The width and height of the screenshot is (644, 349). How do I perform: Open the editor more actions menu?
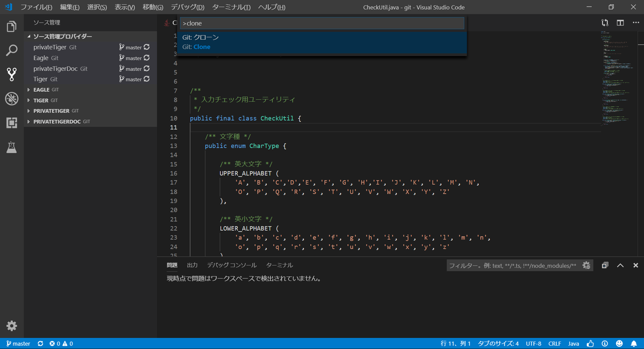635,23
